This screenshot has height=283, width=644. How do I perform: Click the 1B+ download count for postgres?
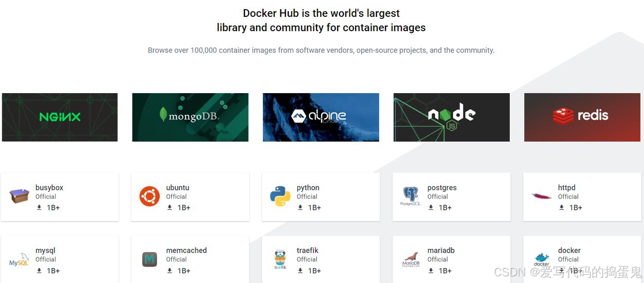click(445, 208)
